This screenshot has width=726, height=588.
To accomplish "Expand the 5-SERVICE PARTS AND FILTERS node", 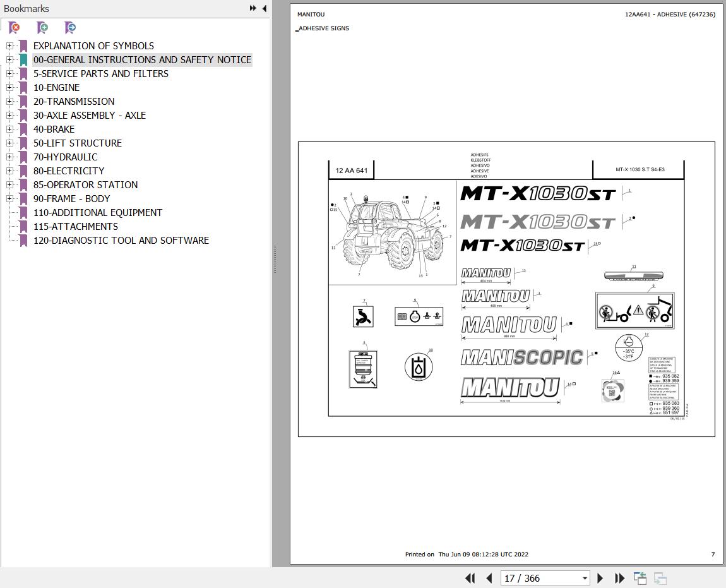I will (x=9, y=74).
